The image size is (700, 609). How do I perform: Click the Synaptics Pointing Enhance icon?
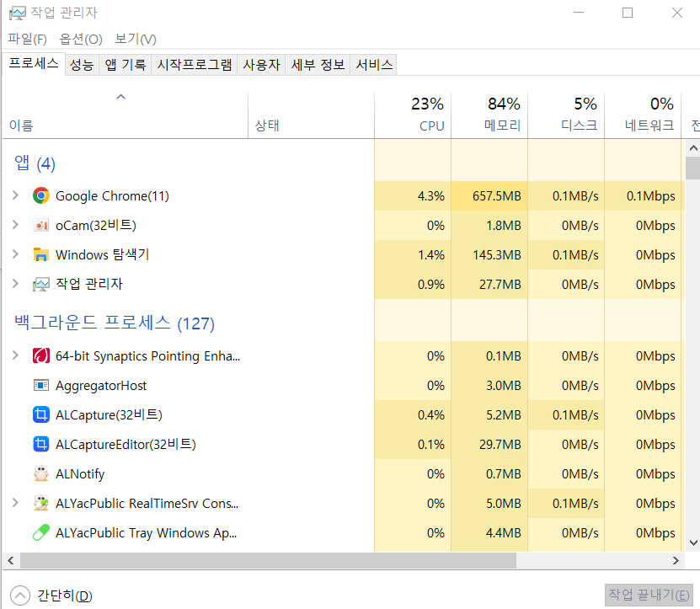(41, 355)
